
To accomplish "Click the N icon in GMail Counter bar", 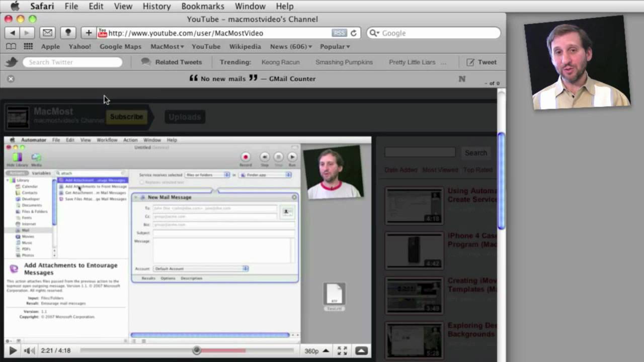I will point(462,79).
